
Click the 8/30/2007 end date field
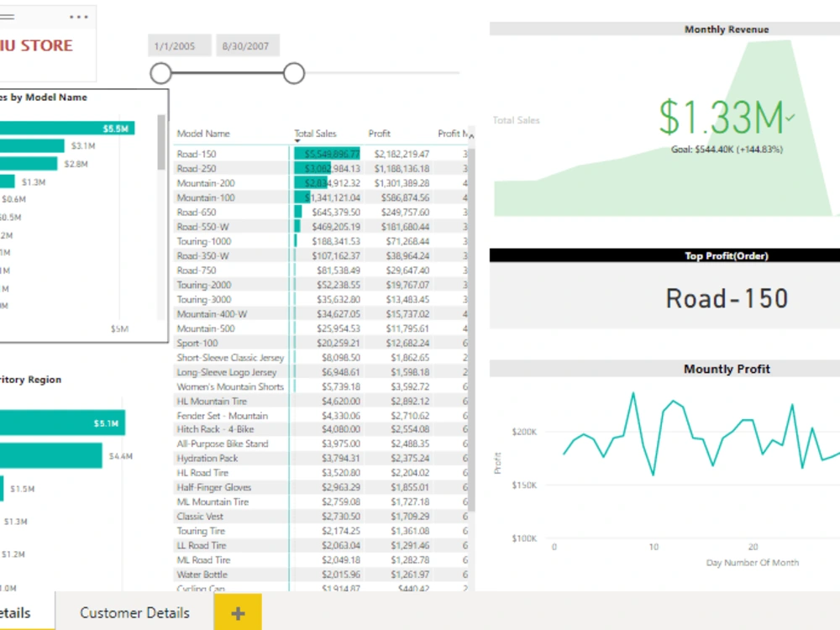(247, 45)
